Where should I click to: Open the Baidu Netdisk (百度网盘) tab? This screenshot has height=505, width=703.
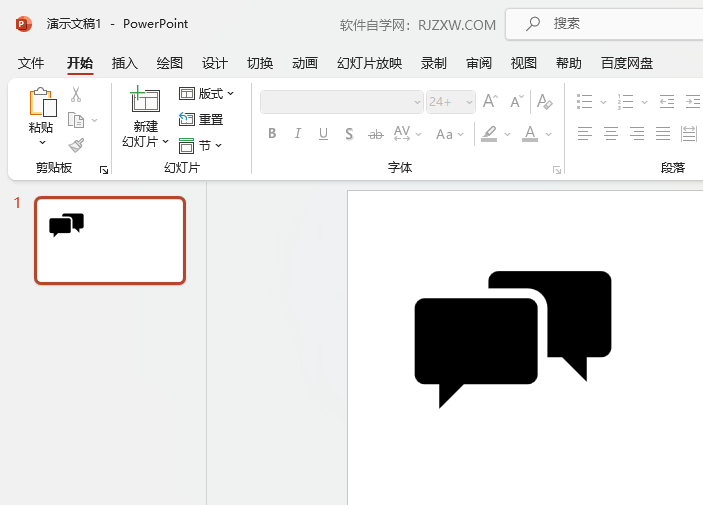(627, 63)
